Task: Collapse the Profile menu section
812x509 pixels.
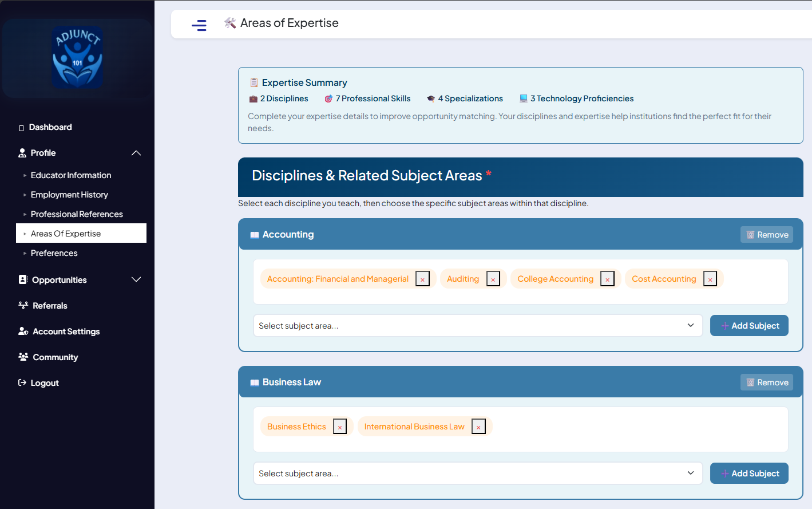Action: tap(136, 153)
